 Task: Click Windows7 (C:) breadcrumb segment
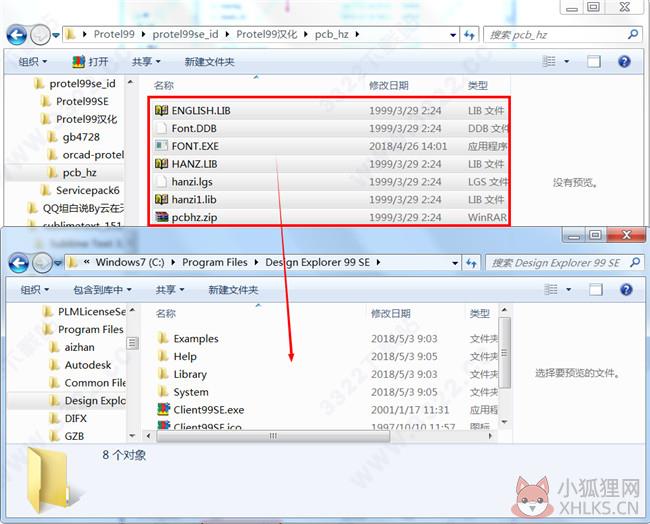point(130,262)
